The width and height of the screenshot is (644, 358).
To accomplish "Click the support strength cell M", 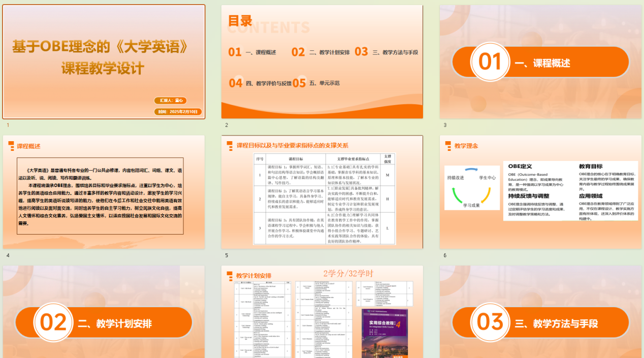I will 388,175.
